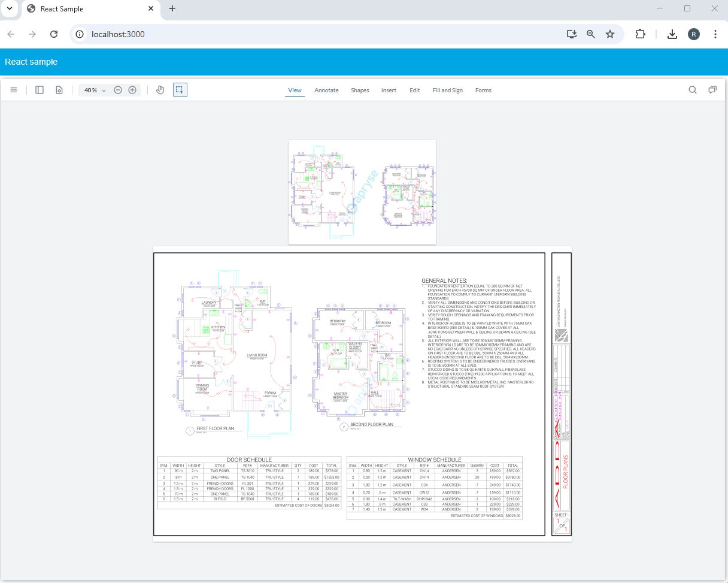Switch to the Fill and Sign tab
The width and height of the screenshot is (728, 583).
447,90
